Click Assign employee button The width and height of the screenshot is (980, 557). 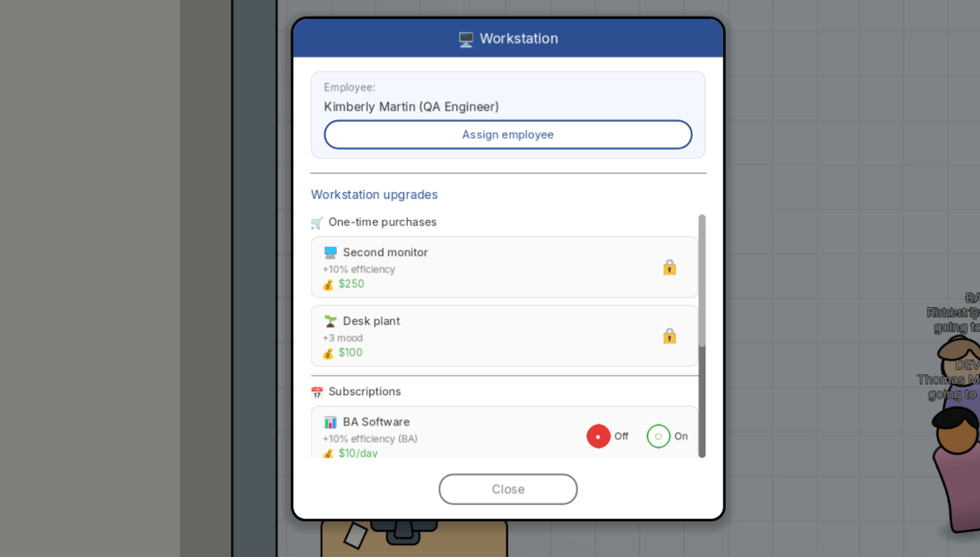[508, 135]
